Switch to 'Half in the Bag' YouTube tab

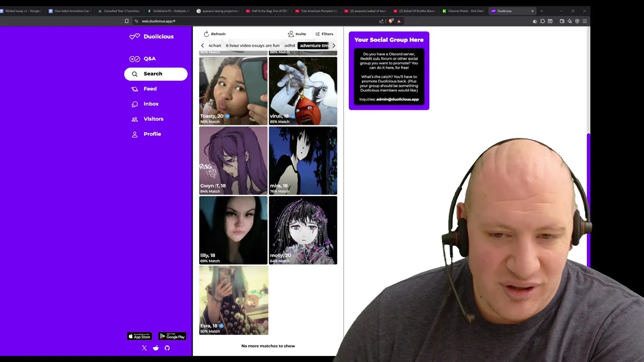268,11
